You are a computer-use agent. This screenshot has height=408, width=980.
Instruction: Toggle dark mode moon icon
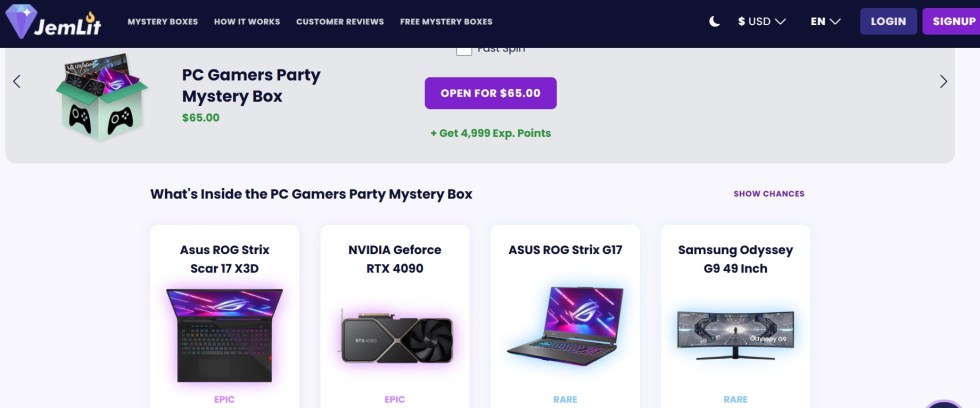(715, 21)
